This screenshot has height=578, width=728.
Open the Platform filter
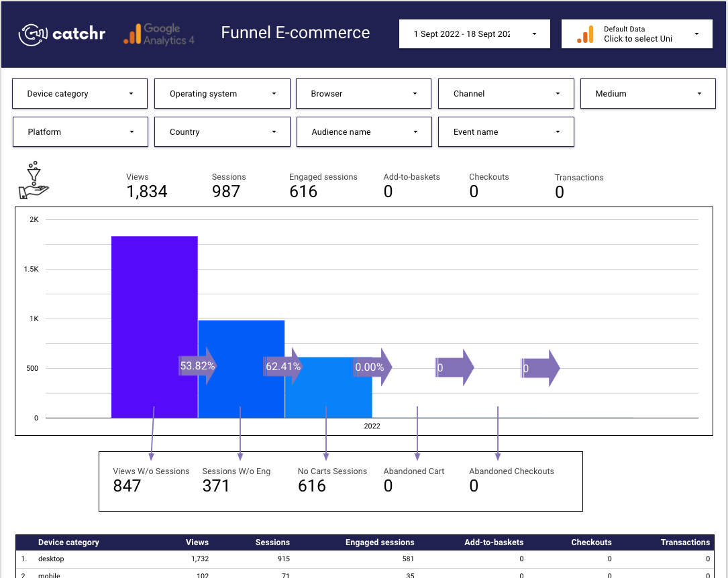pyautogui.click(x=79, y=131)
